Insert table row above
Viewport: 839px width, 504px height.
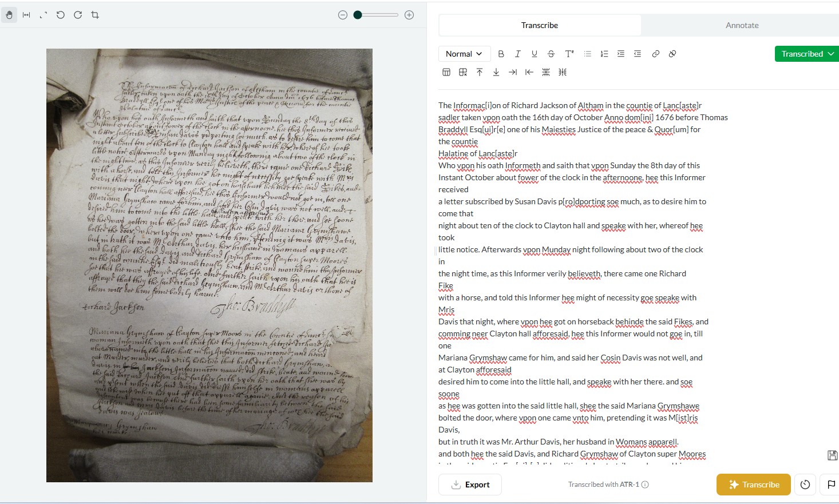[480, 72]
